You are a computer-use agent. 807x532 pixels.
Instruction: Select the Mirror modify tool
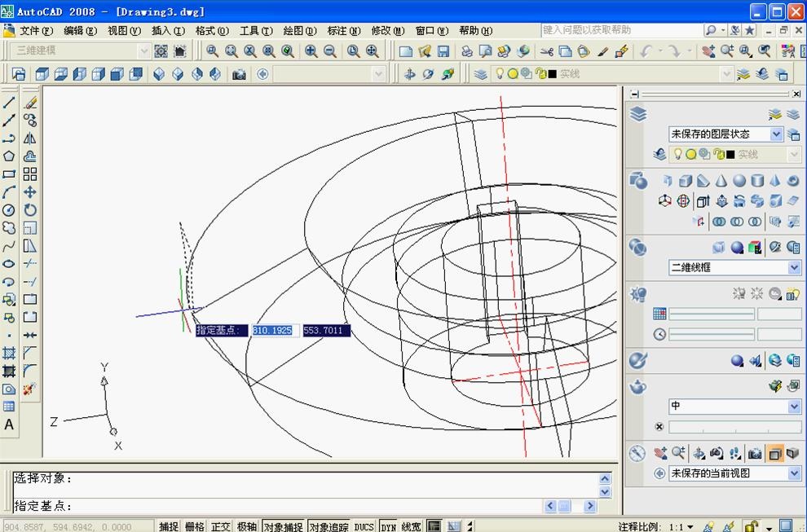(x=30, y=138)
